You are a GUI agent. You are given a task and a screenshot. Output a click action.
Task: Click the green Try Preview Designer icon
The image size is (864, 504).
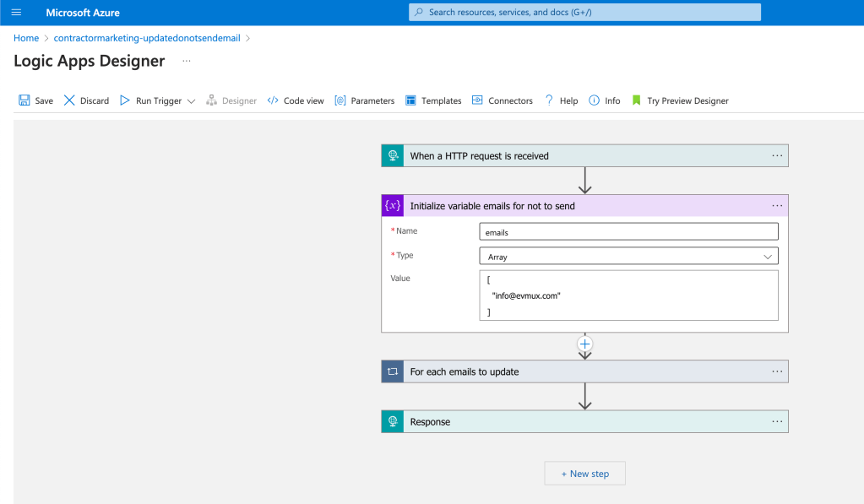(x=637, y=100)
